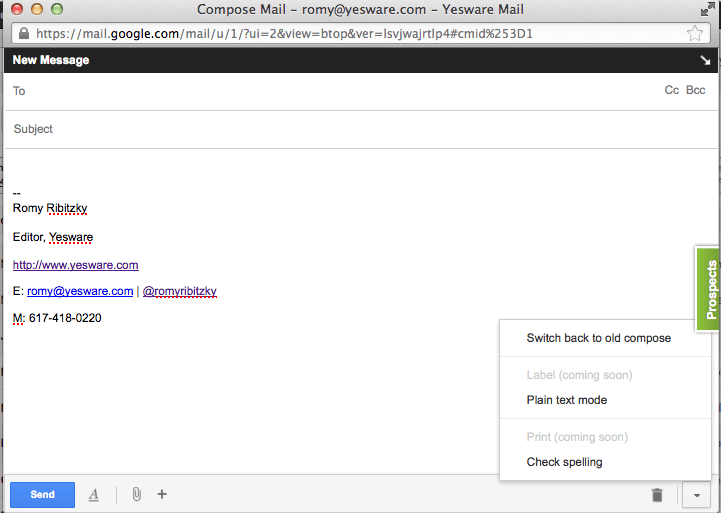Click the lock icon in the URL bar
This screenshot has height=513, width=721.
[23, 33]
